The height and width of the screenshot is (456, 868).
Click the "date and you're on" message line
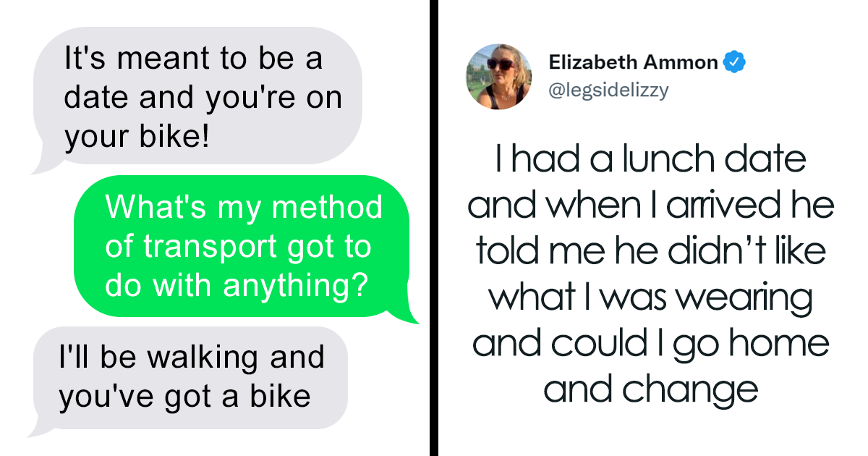(203, 98)
